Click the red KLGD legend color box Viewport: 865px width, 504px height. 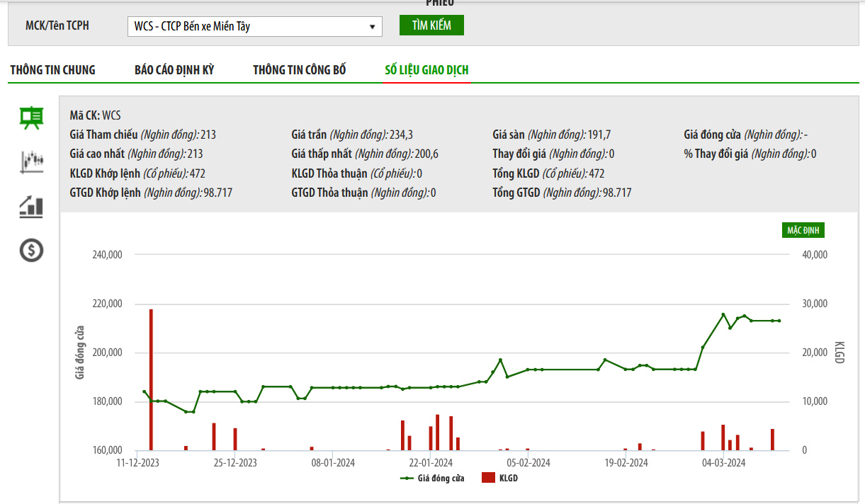[x=488, y=479]
